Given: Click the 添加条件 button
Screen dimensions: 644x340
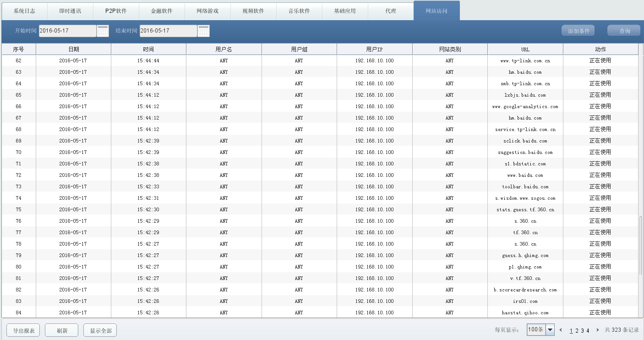Looking at the screenshot, I should point(578,31).
